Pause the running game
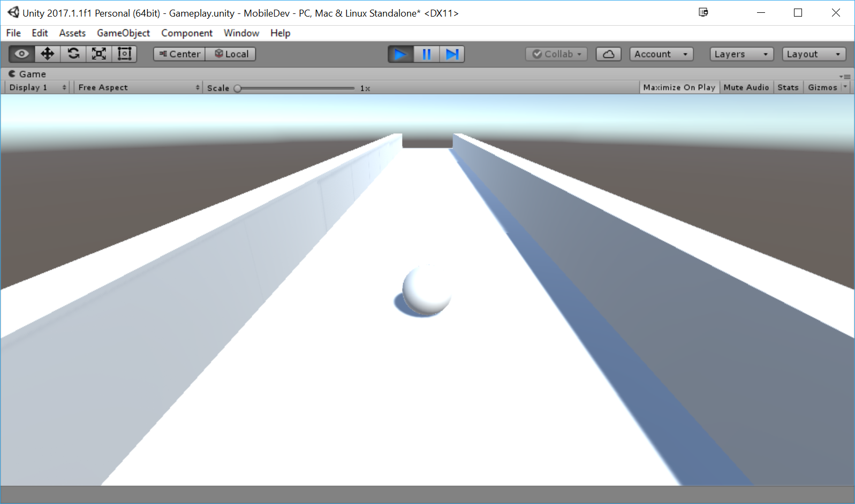Screen dimensions: 855x504 click(426, 54)
